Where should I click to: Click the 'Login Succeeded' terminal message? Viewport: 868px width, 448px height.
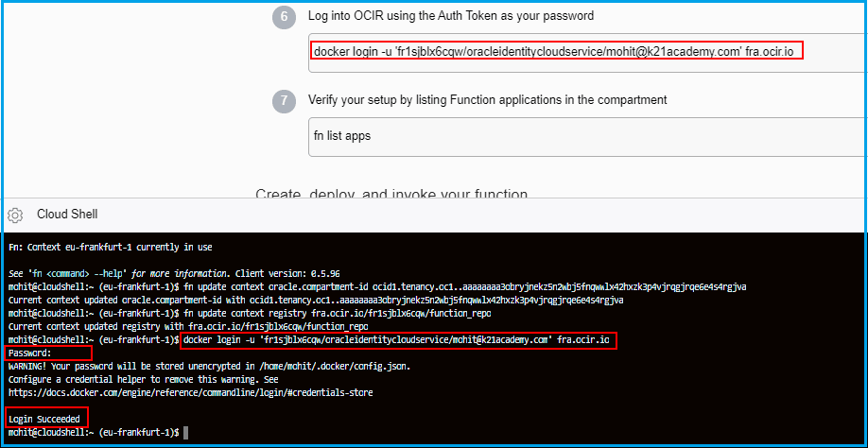coord(44,418)
